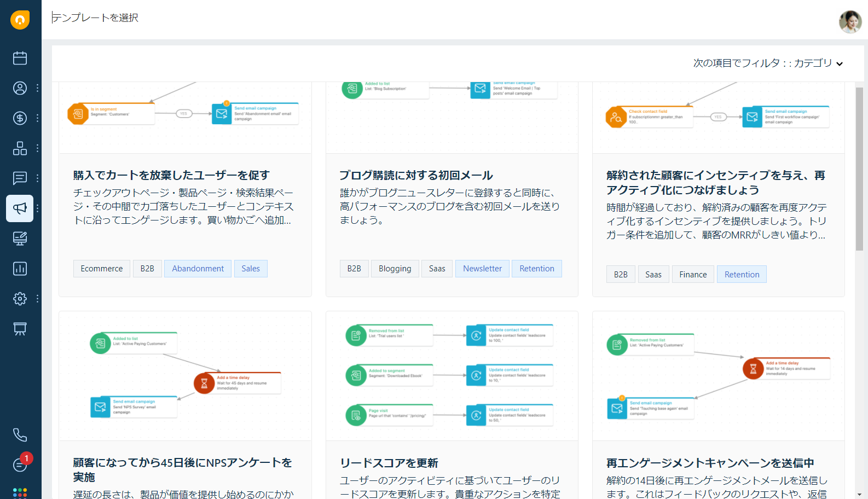This screenshot has height=499, width=868.
Task: Click the cart abandonment description text
Action: pos(184,206)
